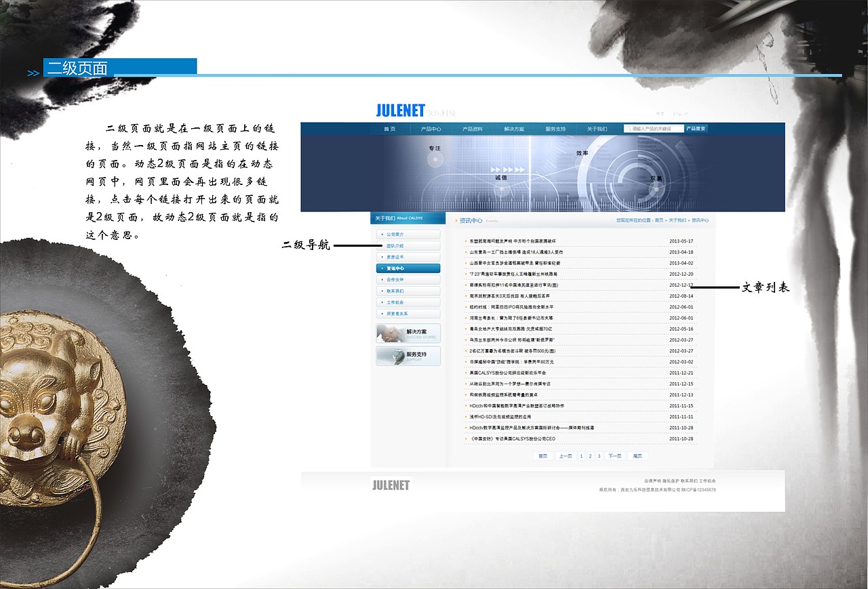Open the "7·23" 高速动车事故 article

513,274
